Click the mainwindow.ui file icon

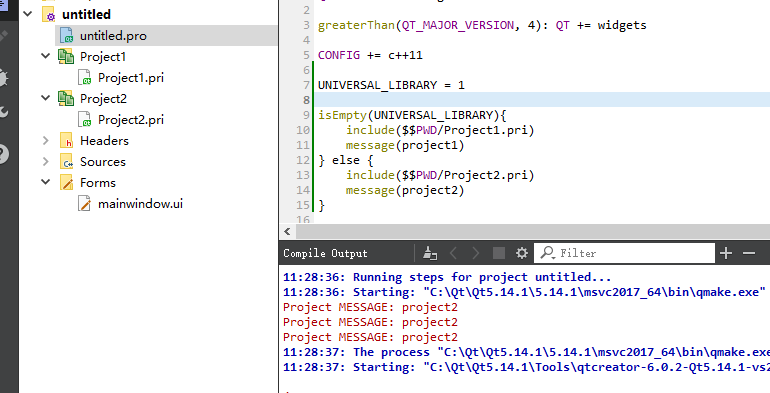coord(84,204)
